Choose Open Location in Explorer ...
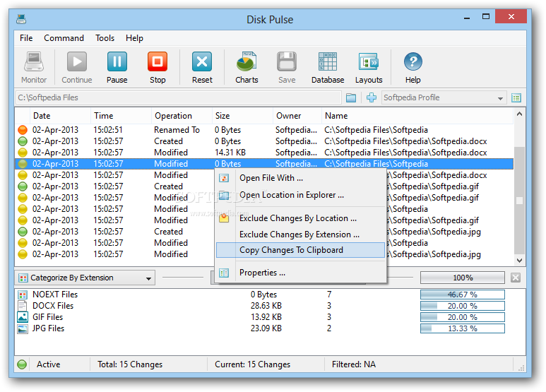 pyautogui.click(x=301, y=195)
